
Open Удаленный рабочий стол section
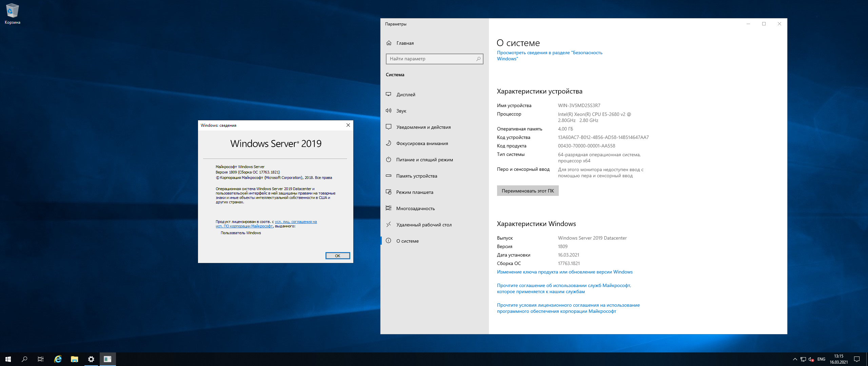click(435, 225)
